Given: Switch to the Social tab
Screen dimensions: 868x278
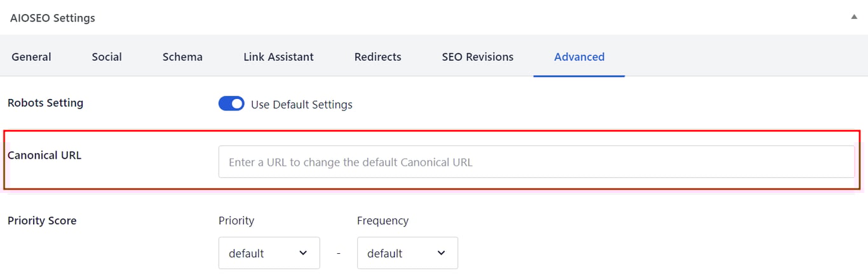Looking at the screenshot, I should 107,57.
